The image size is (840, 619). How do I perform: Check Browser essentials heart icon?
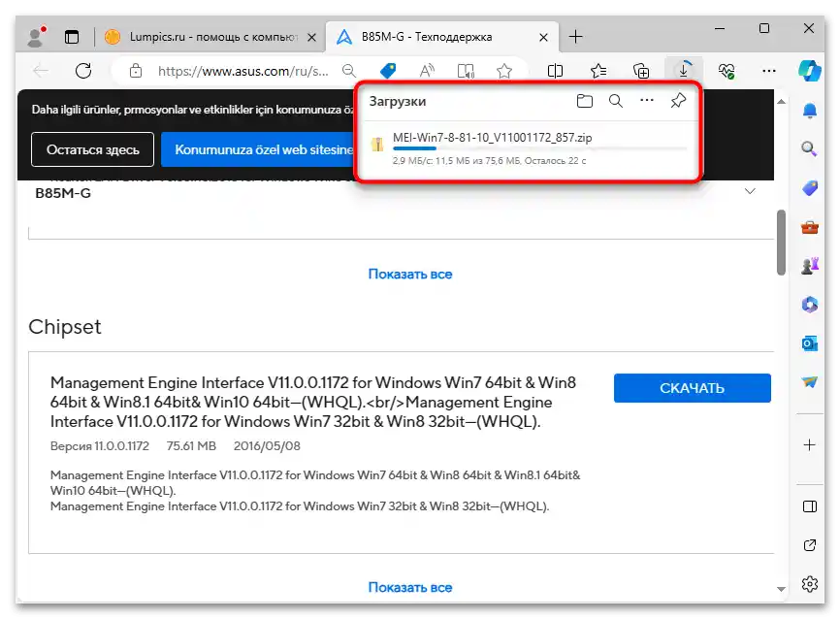pos(726,70)
